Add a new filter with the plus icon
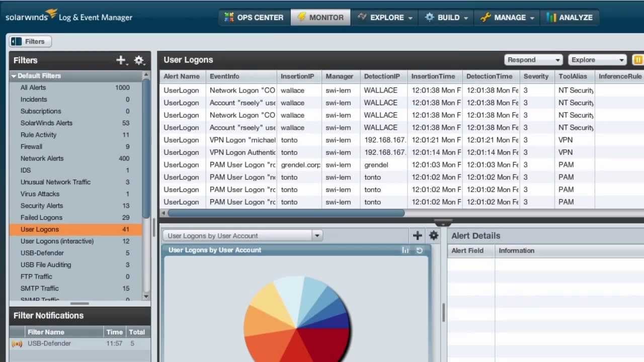644x362 pixels. (x=121, y=60)
